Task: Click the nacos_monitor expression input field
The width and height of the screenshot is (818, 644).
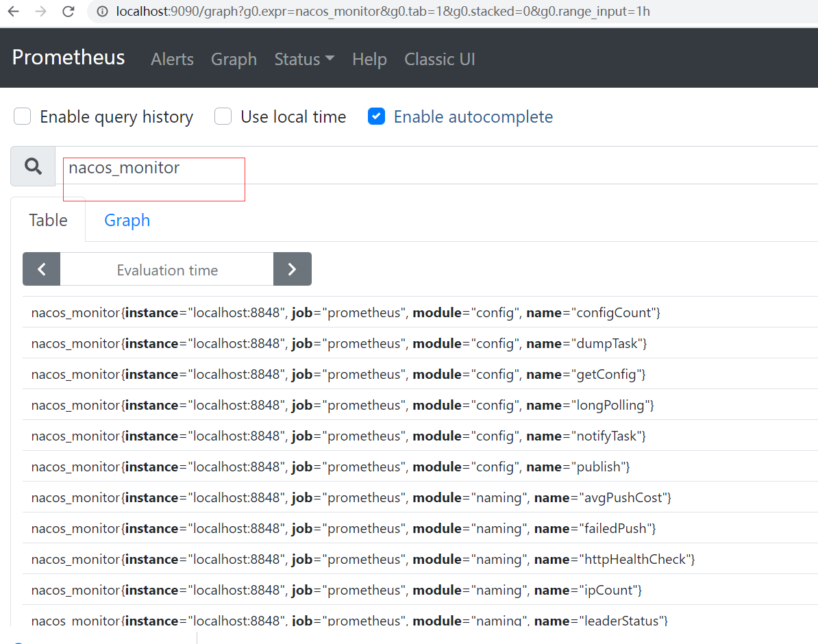Action: click(411, 167)
